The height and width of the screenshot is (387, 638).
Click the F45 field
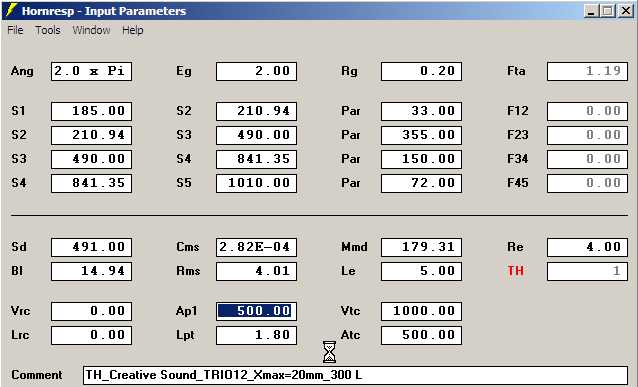587,183
